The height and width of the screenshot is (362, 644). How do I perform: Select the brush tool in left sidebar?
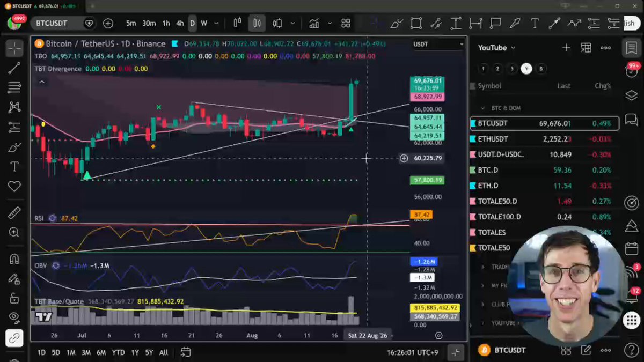pos(14,146)
